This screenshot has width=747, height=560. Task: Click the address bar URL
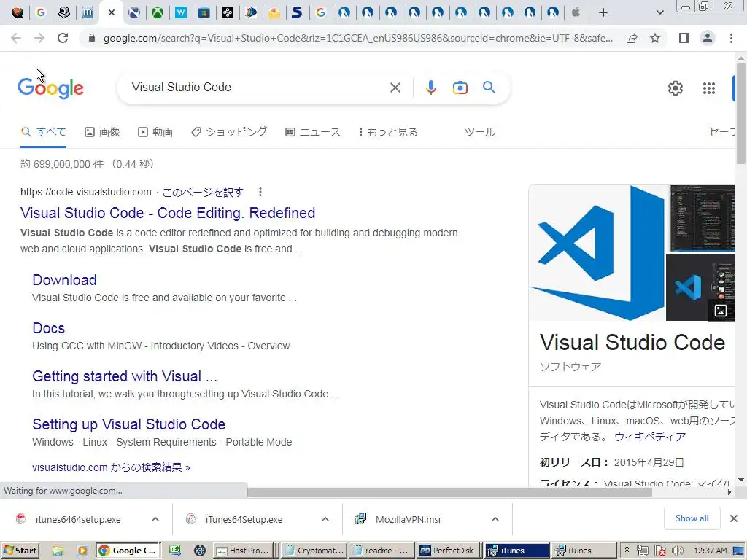tap(357, 38)
